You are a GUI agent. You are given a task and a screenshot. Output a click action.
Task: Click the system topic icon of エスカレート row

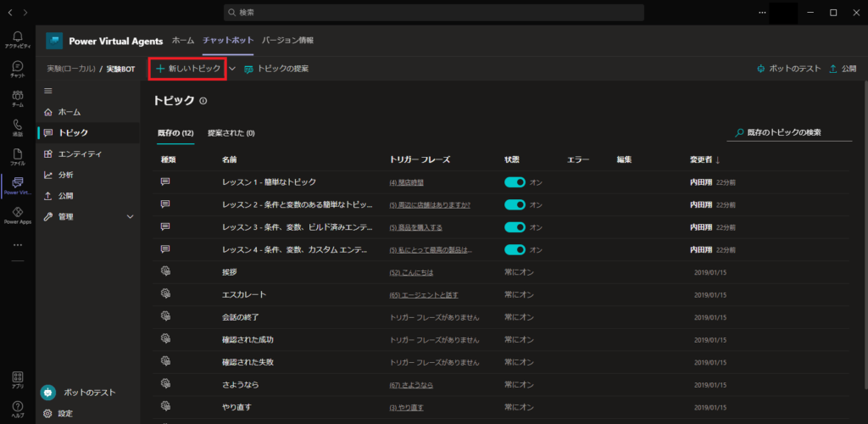[165, 294]
